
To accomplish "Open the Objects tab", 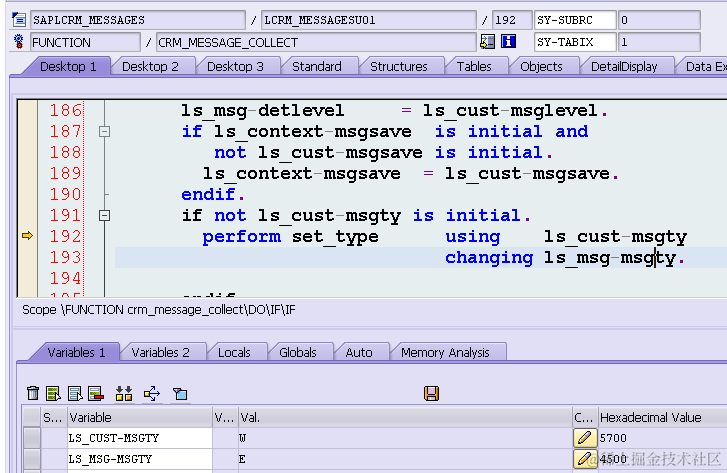I will 541,66.
